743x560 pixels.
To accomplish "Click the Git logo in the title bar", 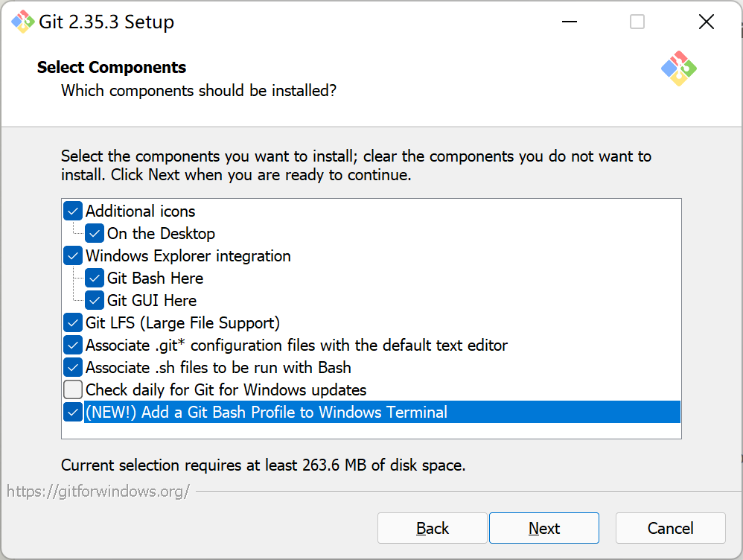I will pos(22,22).
